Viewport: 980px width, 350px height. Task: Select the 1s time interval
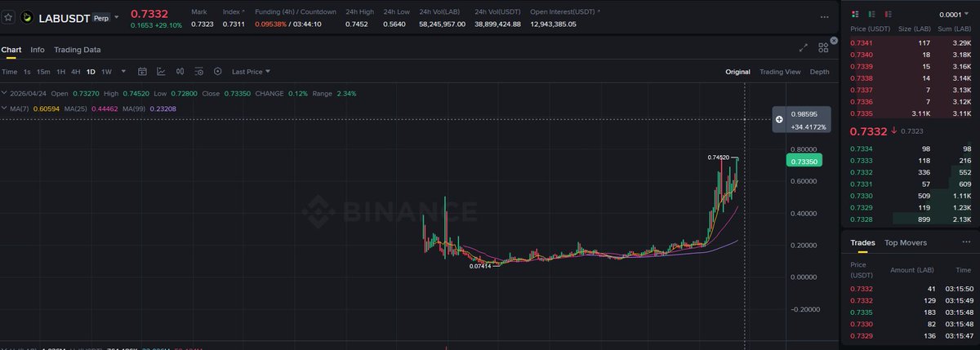(27, 72)
